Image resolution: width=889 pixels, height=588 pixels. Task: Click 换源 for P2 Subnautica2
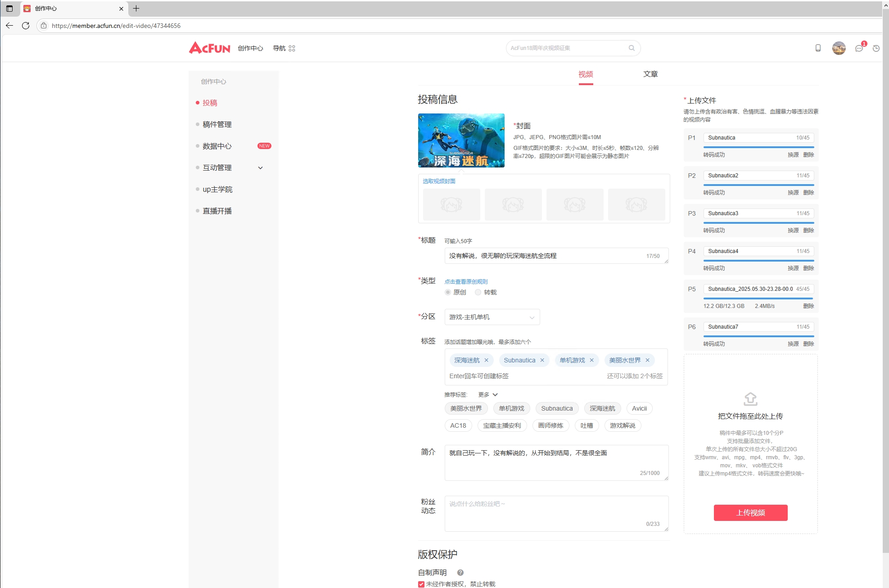click(x=793, y=192)
